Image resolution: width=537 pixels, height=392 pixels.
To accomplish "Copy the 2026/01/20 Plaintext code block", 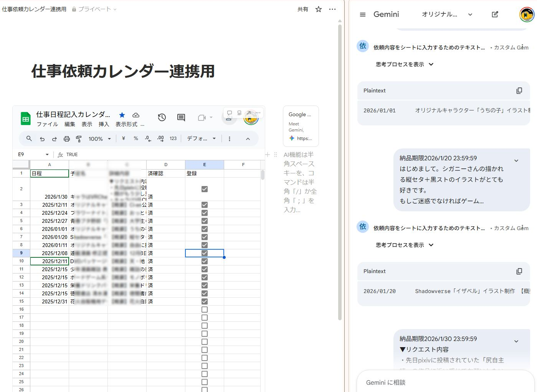I will click(x=519, y=271).
